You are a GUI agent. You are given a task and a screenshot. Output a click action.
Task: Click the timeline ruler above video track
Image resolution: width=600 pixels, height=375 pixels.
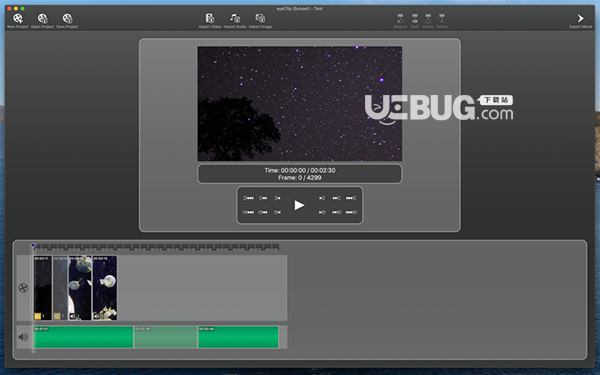157,247
